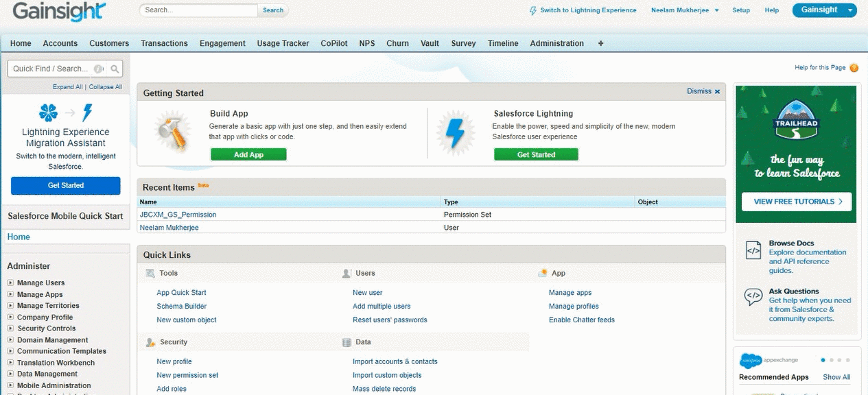Screen dimensions: 868x395
Task: Open the Usage Tracker tab
Action: (283, 43)
